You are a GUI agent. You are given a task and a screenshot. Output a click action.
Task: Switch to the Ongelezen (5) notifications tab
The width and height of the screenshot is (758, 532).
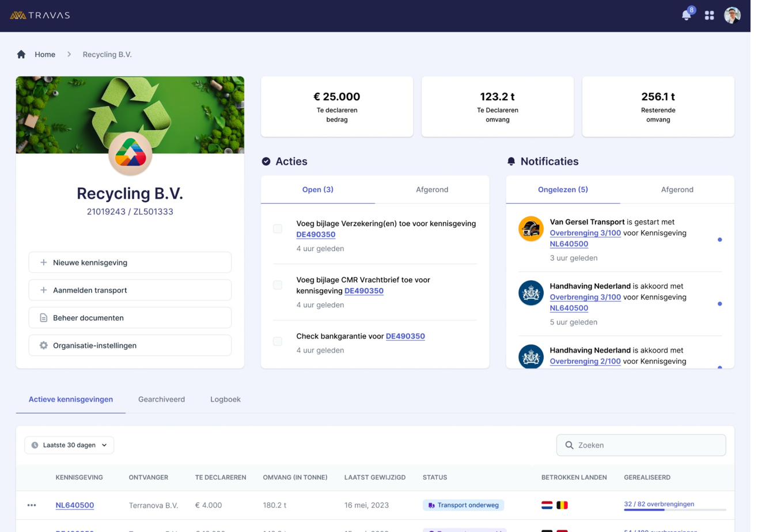point(568,191)
